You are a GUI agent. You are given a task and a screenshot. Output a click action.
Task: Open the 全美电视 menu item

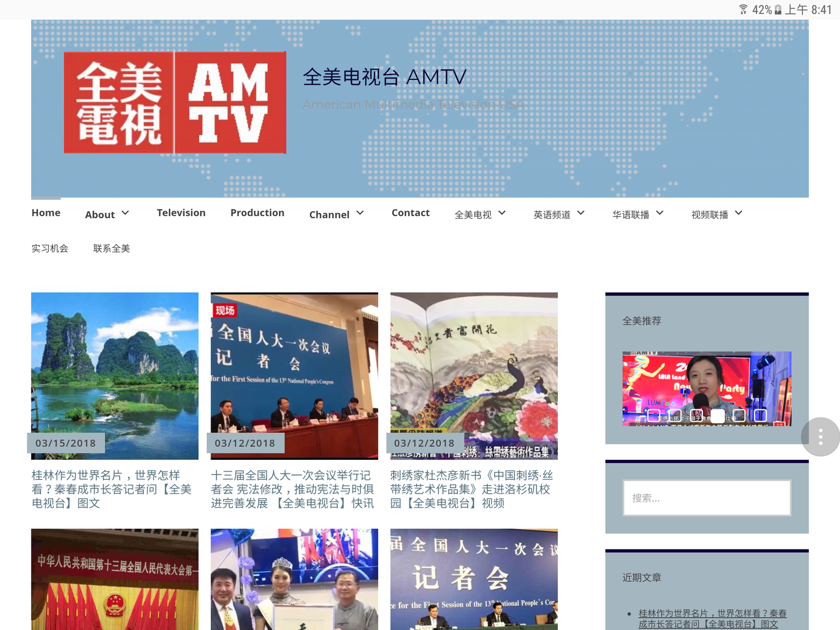point(473,214)
